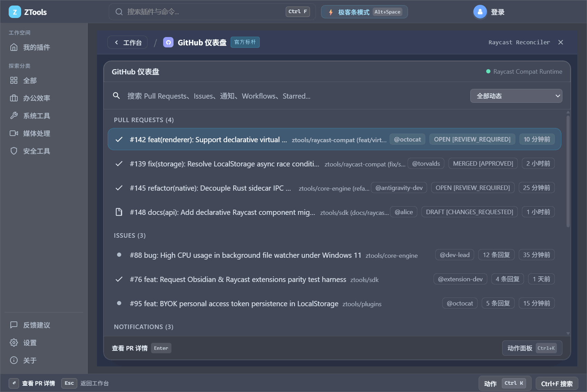Open 反馈建议 in the sidebar
The height and width of the screenshot is (392, 587).
(x=44, y=325)
